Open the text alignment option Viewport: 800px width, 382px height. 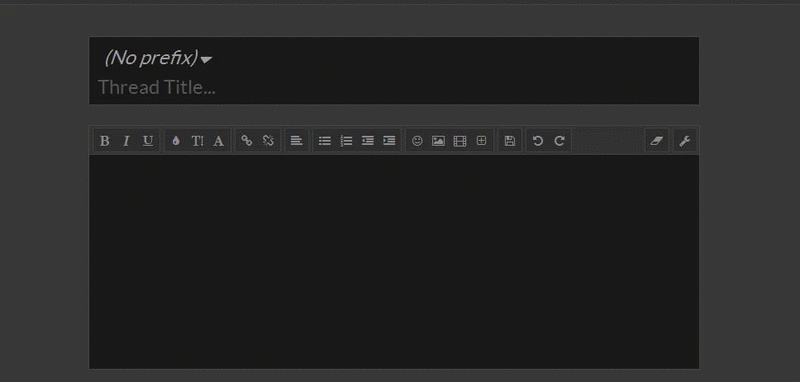[296, 141]
